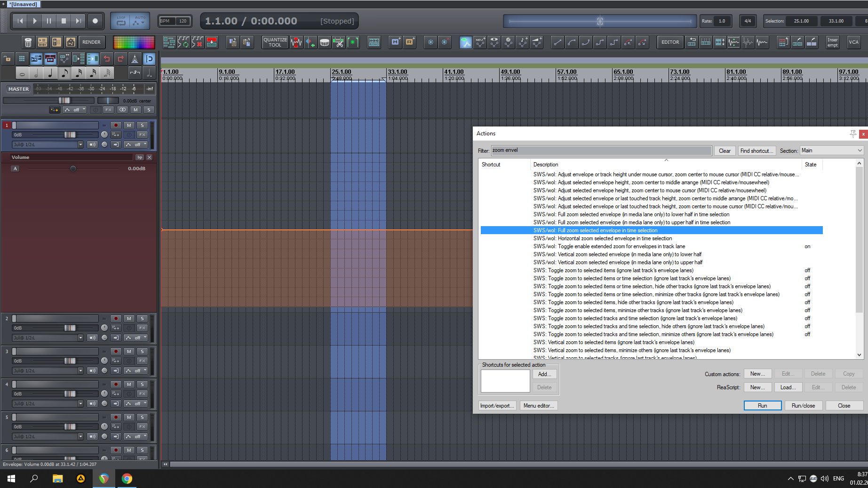Image resolution: width=868 pixels, height=488 pixels.
Task: Open master track FX button
Action: (108, 110)
